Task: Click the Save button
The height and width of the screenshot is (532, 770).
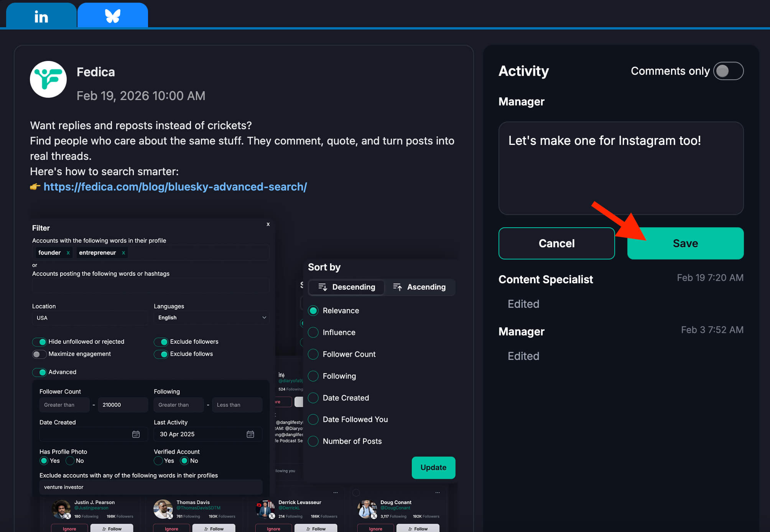Action: click(x=685, y=243)
